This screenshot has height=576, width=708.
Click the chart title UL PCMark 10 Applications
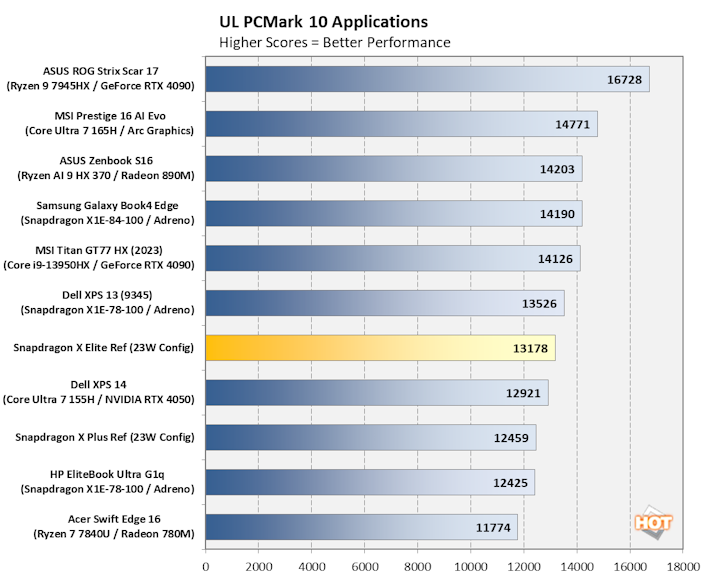323,22
